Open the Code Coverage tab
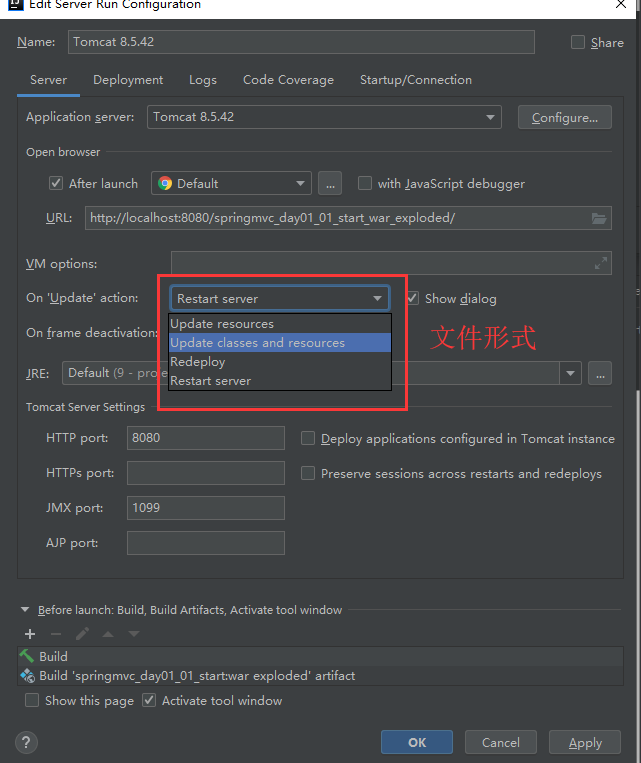Viewport: 641px width, 763px height. click(289, 80)
